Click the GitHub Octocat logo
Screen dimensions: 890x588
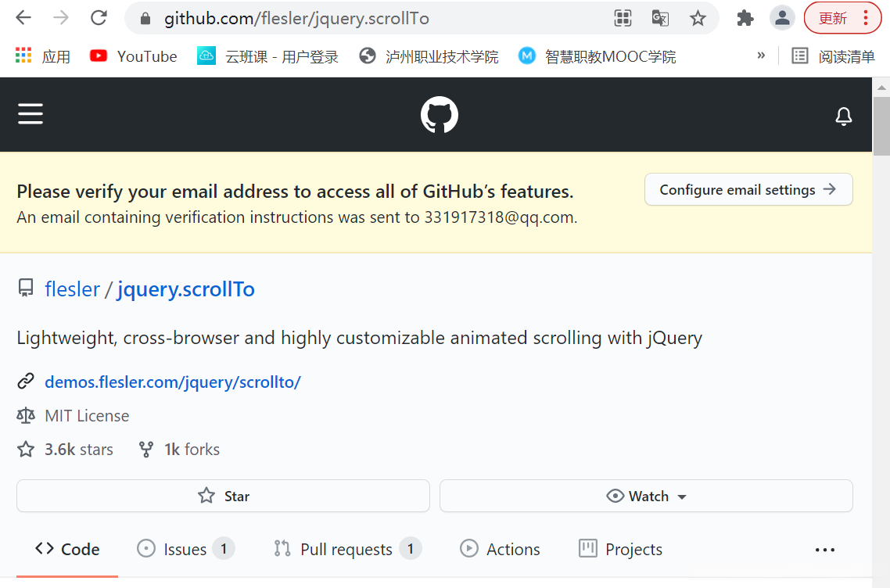point(440,115)
